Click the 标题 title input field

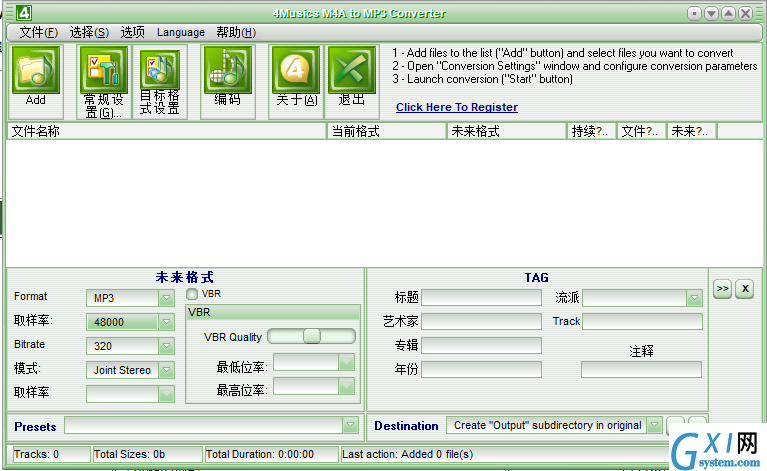click(481, 297)
